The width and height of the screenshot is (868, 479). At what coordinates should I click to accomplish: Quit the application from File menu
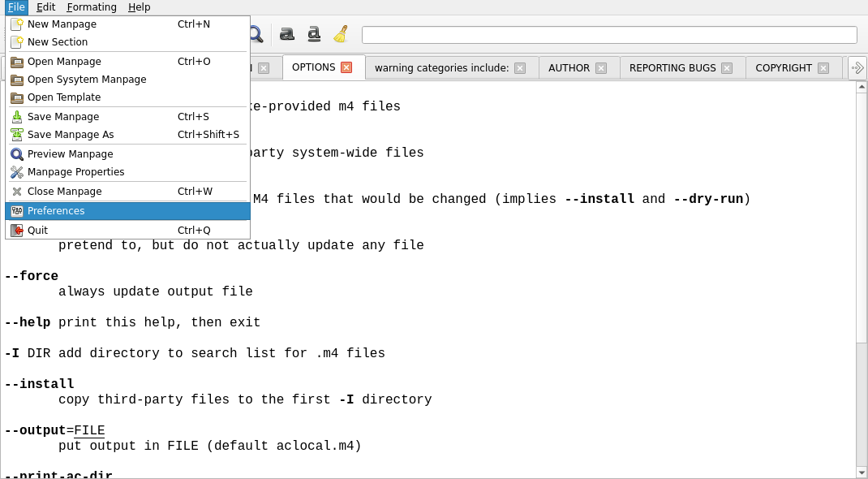click(37, 231)
